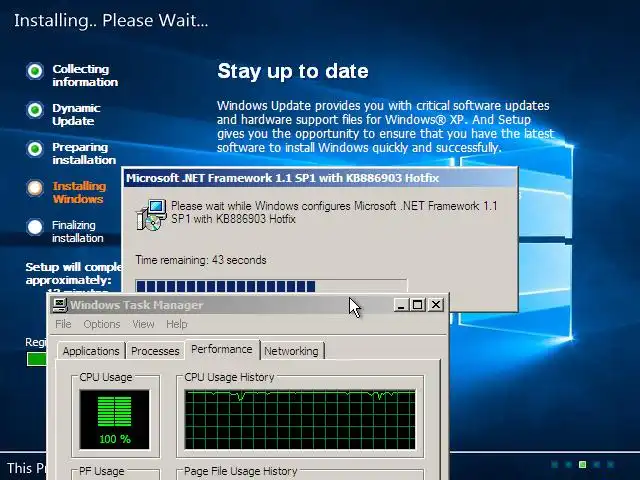Viewport: 640px width, 480px height.
Task: Open the Help menu in Task Manager
Action: 177,324
